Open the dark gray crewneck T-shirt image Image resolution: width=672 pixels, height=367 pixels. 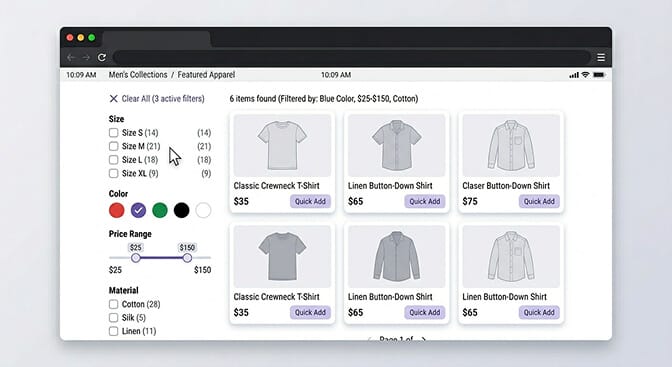pyautogui.click(x=282, y=256)
